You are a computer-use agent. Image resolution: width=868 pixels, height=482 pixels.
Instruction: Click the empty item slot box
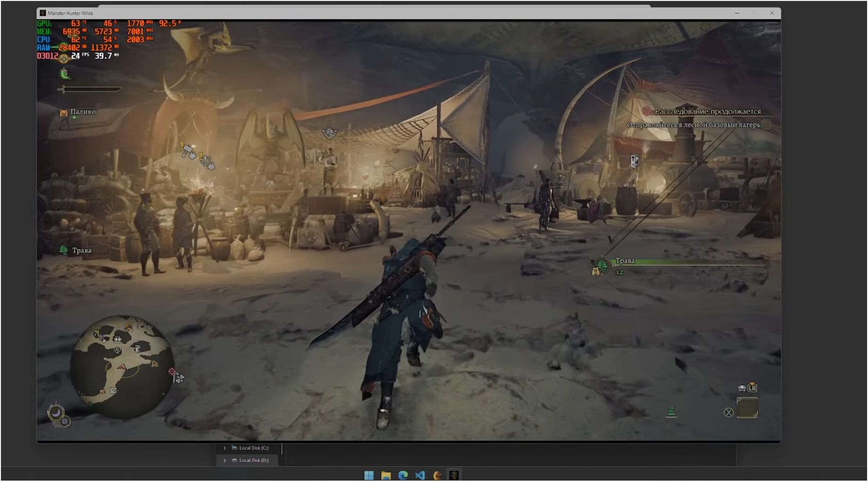tap(747, 408)
